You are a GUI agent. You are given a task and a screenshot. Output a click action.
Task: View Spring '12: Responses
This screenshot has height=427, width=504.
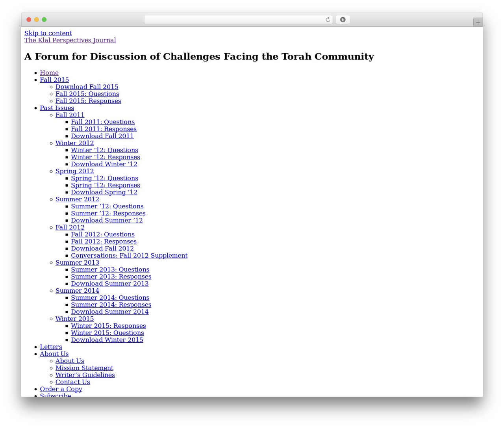tap(106, 186)
